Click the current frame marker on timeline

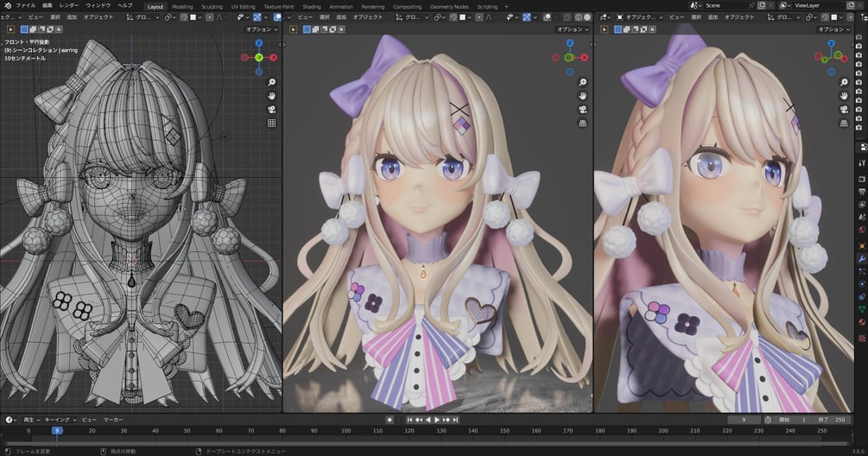[x=56, y=431]
